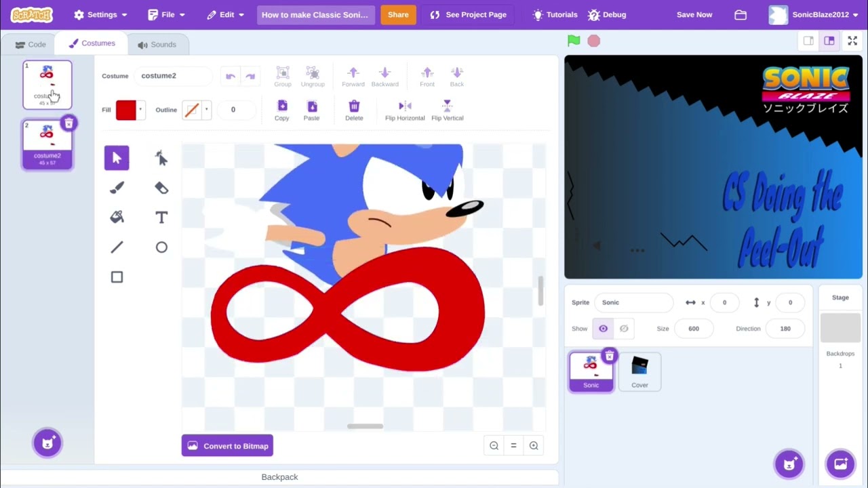Move selection Backward one layer
The image size is (868, 488).
pos(384,72)
